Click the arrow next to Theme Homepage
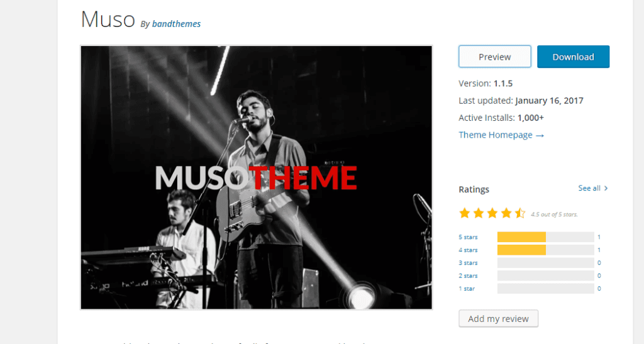Viewport: 644px width, 344px height. pyautogui.click(x=540, y=135)
